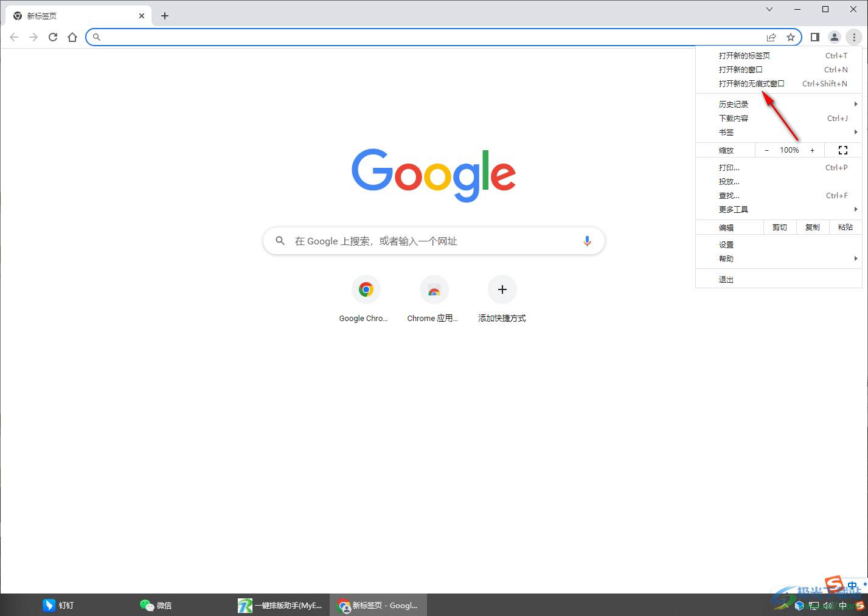This screenshot has width=868, height=616.
Task: Click 复制 in the edit row
Action: coord(813,227)
